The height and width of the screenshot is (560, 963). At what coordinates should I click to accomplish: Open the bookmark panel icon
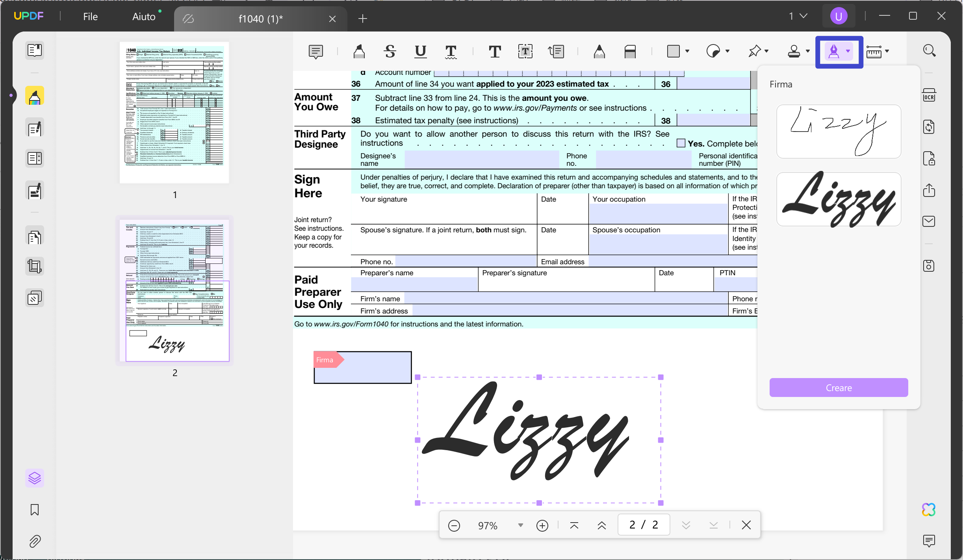pos(35,510)
